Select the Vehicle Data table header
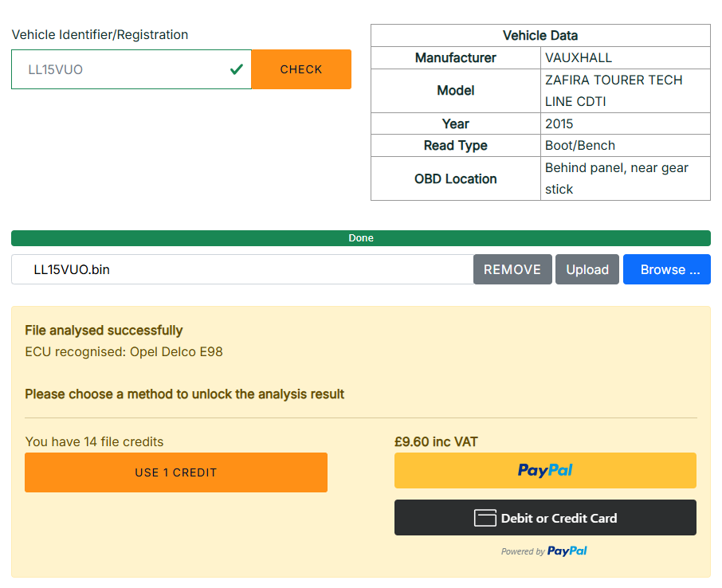 click(x=540, y=36)
